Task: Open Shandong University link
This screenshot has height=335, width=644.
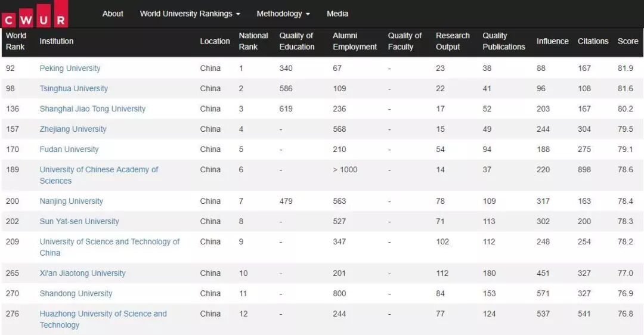Action: pyautogui.click(x=76, y=293)
